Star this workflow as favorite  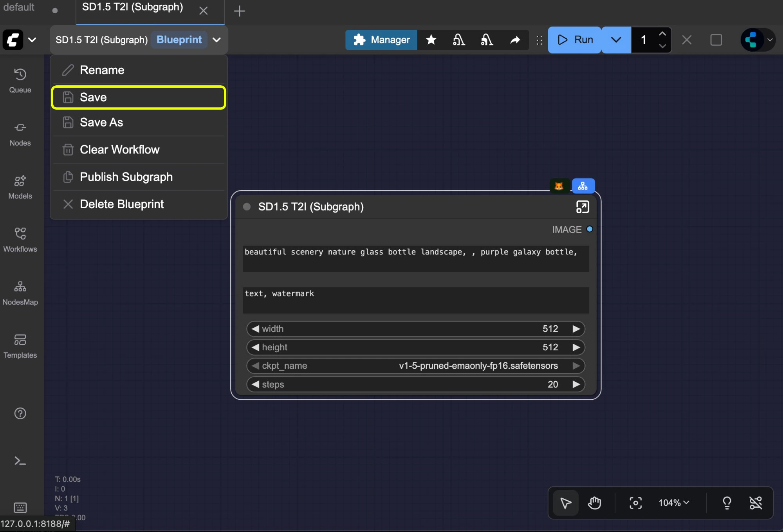[431, 40]
